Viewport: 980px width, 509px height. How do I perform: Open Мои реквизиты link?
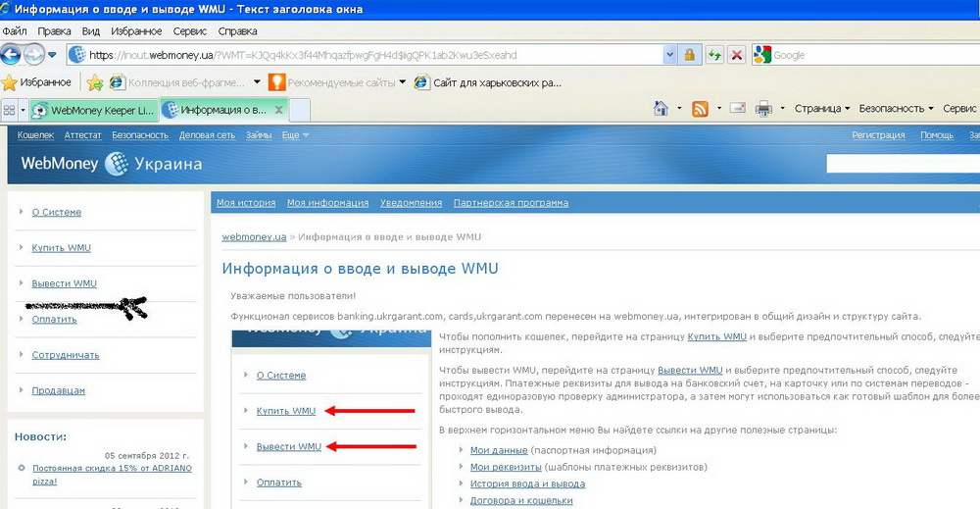click(x=506, y=467)
